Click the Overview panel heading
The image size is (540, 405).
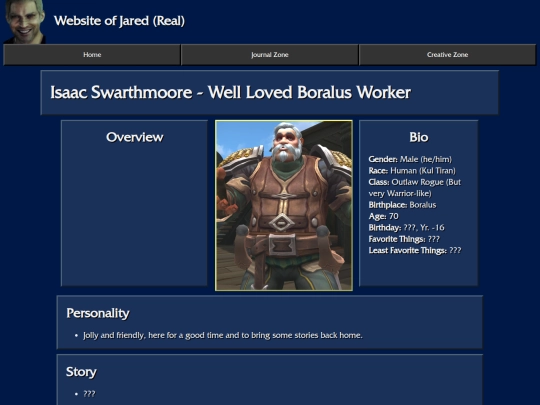coord(135,137)
